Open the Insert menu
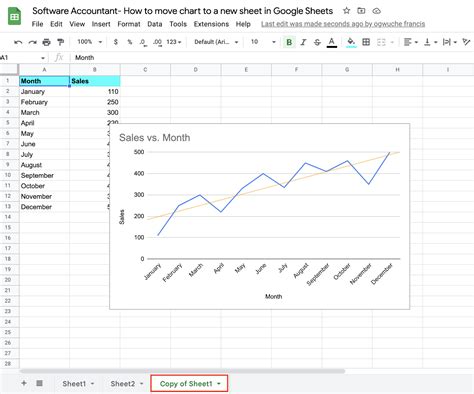The height and width of the screenshot is (394, 474). pos(101,24)
